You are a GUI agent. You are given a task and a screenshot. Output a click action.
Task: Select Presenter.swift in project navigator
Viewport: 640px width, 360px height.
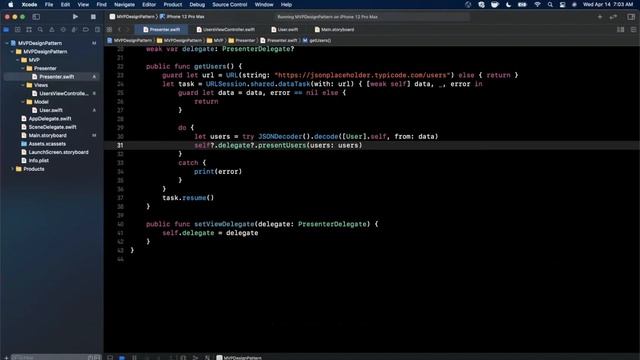(x=51, y=76)
